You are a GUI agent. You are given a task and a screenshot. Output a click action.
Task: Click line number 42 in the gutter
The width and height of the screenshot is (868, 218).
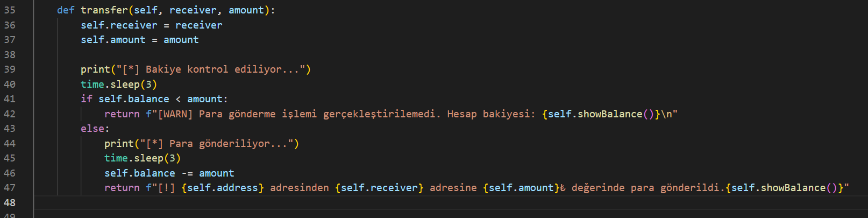tap(10, 114)
